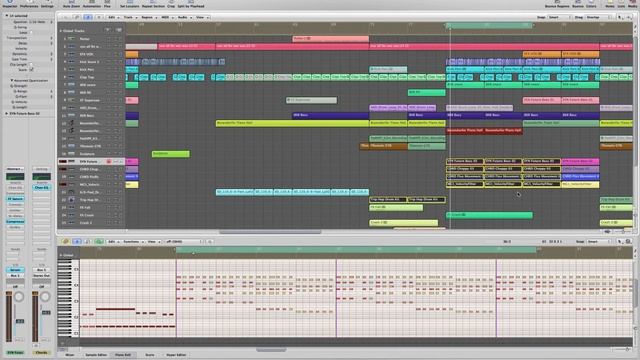Click the Global Tracks configuration icon
Viewport: 640px width, 360px height.
click(107, 30)
